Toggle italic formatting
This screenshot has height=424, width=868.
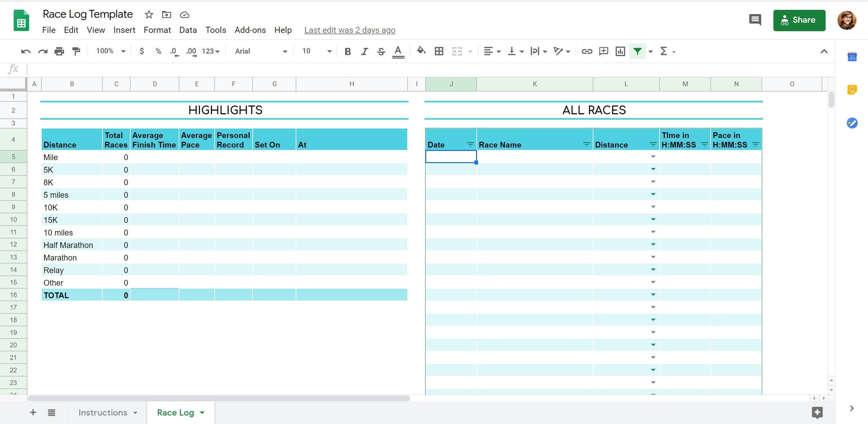click(x=364, y=51)
